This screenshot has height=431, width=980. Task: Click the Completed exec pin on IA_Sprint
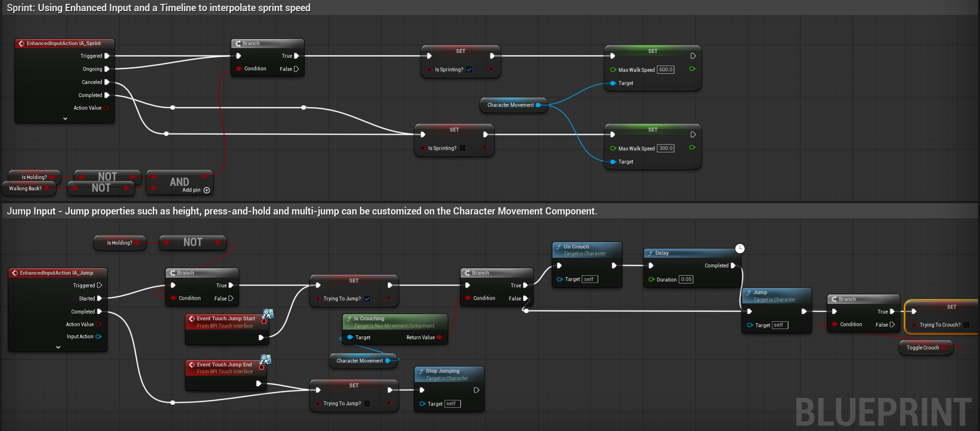coord(107,95)
